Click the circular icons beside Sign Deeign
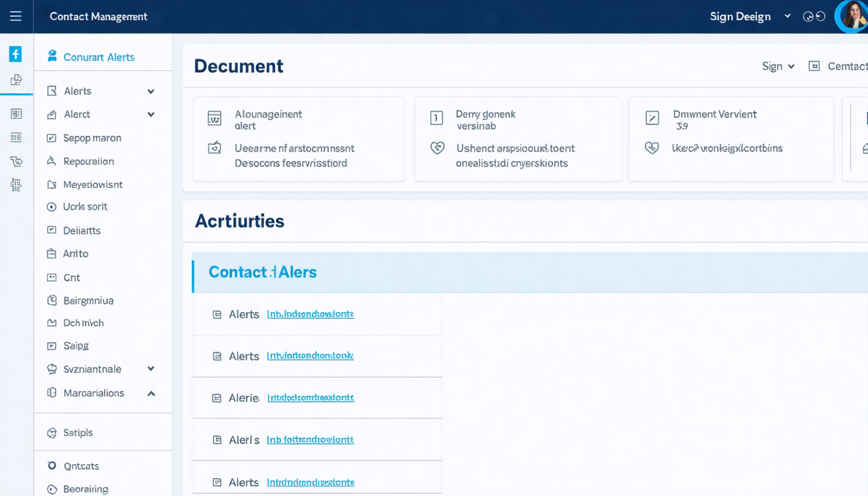The image size is (868, 496). [x=814, y=17]
